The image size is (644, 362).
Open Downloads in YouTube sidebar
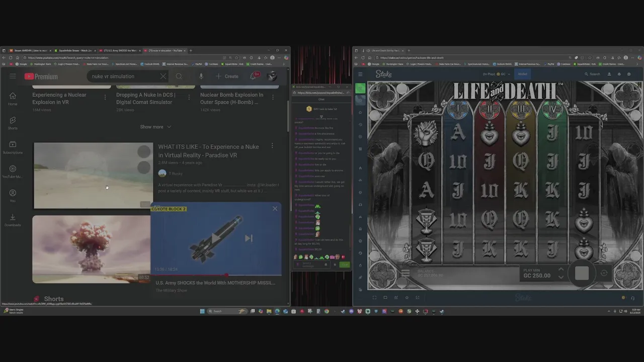coord(13,220)
